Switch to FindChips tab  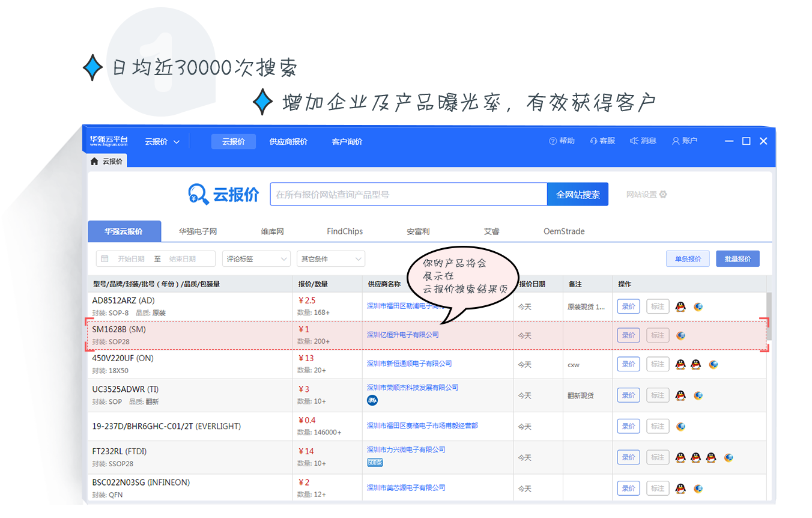coord(345,231)
